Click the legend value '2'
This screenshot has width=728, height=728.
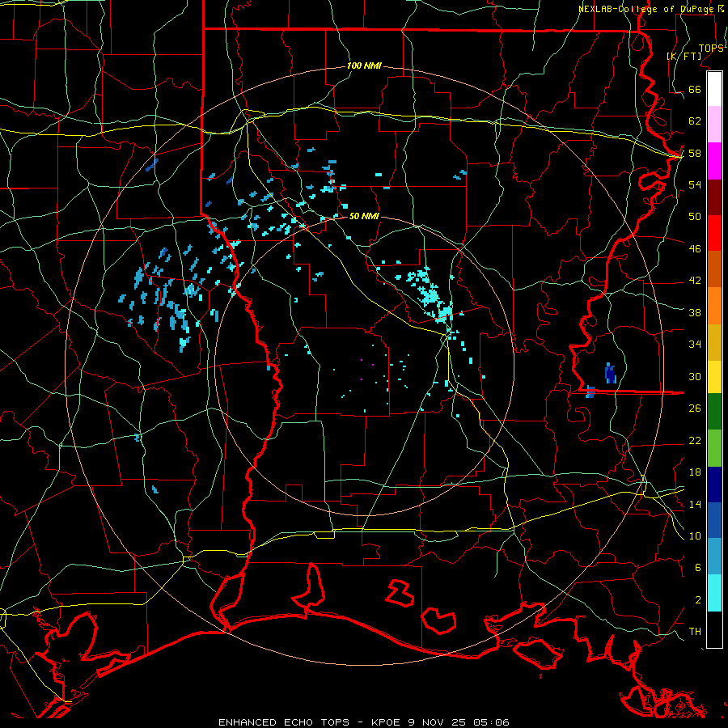698,600
